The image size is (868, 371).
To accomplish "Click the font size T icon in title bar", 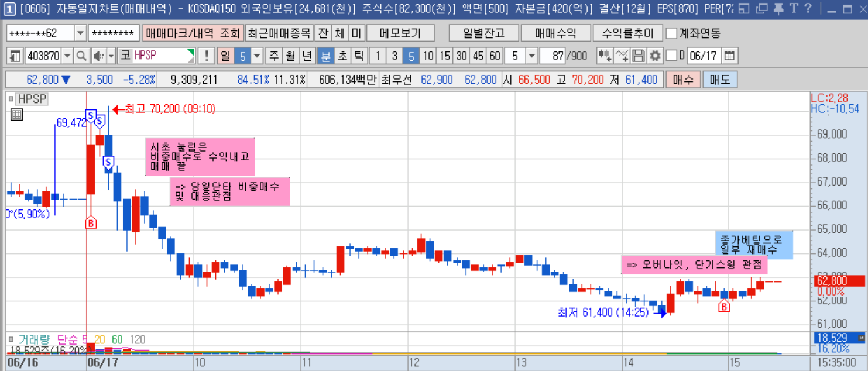I will click(x=793, y=8).
